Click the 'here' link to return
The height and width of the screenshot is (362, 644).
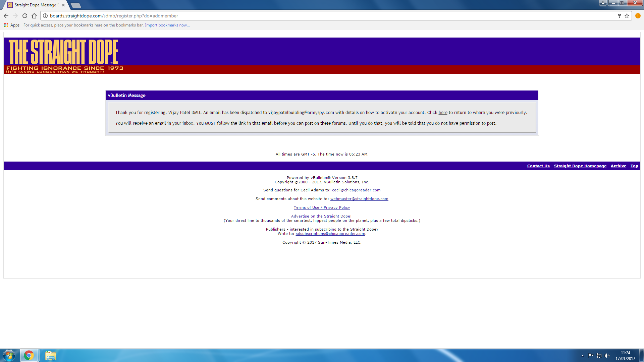pos(443,113)
